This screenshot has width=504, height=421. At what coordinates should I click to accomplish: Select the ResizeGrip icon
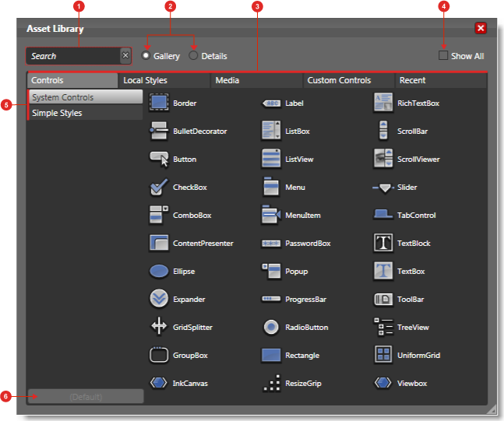272,383
